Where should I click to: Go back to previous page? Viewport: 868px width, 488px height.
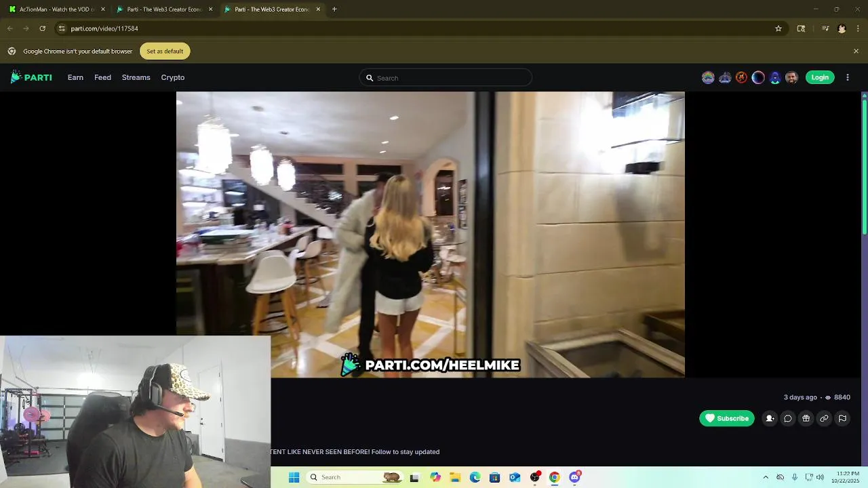click(9, 28)
